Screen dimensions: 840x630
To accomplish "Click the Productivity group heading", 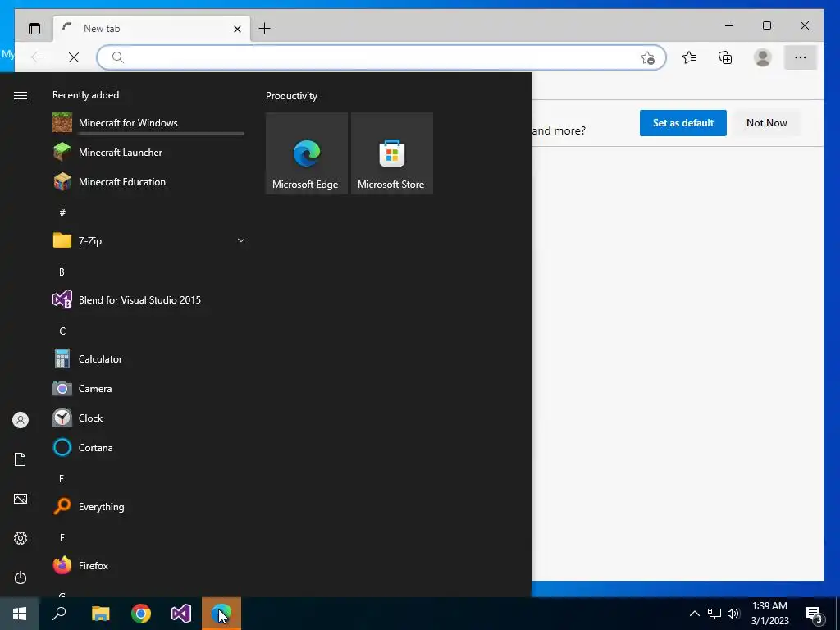I will click(291, 96).
